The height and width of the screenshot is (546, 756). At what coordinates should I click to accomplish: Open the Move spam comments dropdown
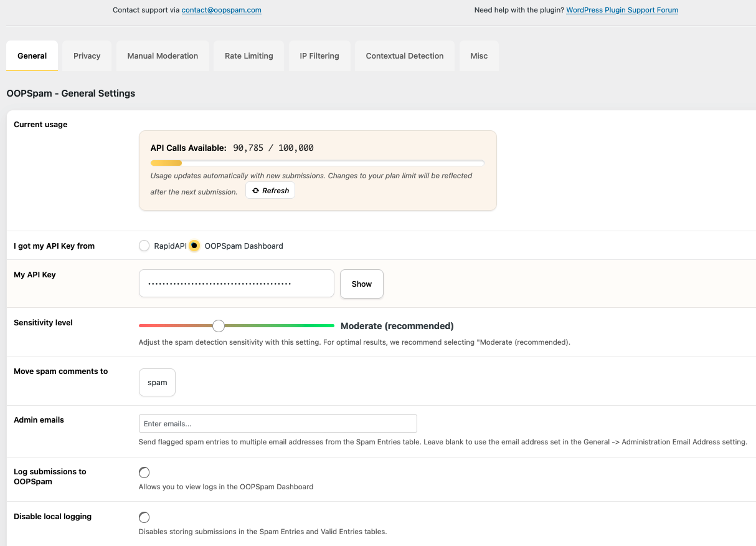click(157, 383)
